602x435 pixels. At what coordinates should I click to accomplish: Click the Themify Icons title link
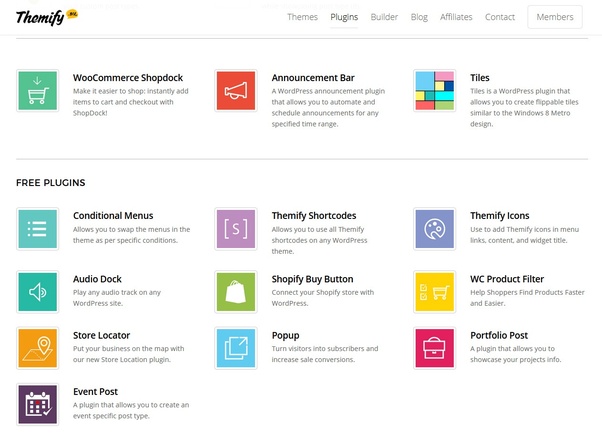point(500,216)
